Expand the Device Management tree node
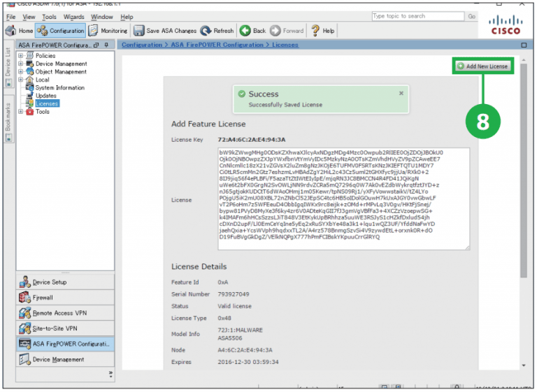The width and height of the screenshot is (537, 392). [20, 64]
